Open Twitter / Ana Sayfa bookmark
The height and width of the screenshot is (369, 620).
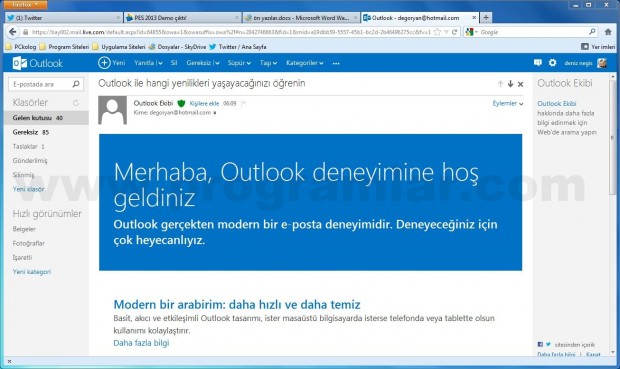coord(238,47)
